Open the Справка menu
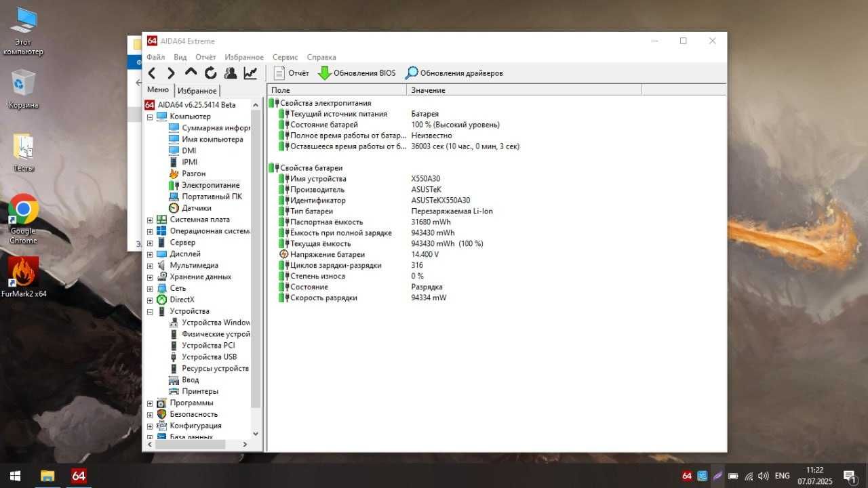Screen dimensions: 868x488 [321, 58]
